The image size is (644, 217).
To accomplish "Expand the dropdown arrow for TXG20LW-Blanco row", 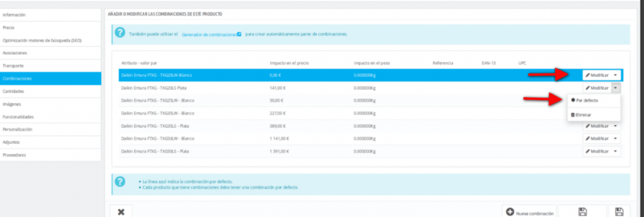I will click(x=616, y=75).
